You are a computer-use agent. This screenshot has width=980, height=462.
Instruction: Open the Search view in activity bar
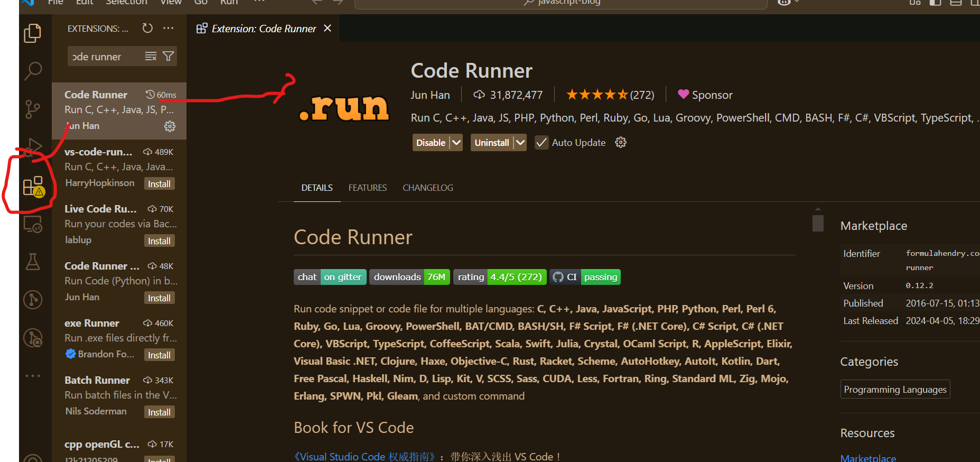[33, 71]
